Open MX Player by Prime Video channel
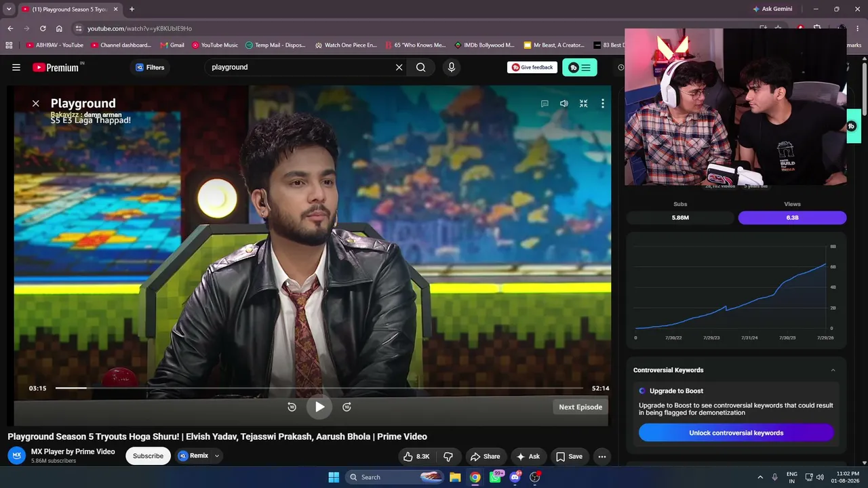 [x=73, y=451]
